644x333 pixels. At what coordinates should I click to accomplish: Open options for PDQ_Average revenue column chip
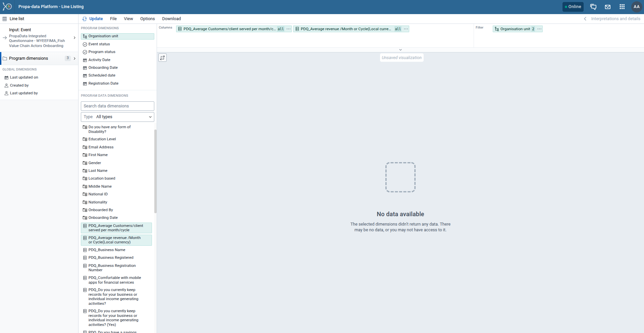click(x=406, y=29)
